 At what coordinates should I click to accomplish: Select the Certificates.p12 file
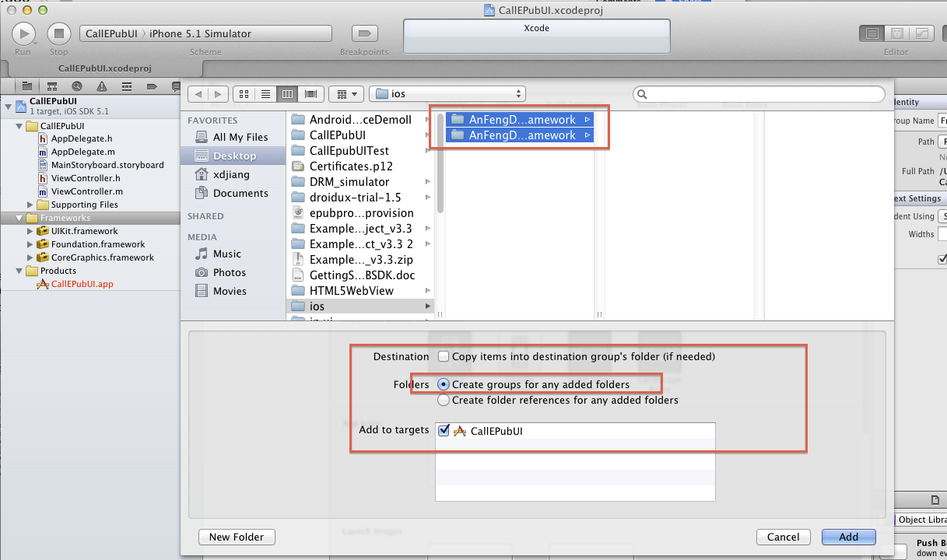tap(360, 166)
